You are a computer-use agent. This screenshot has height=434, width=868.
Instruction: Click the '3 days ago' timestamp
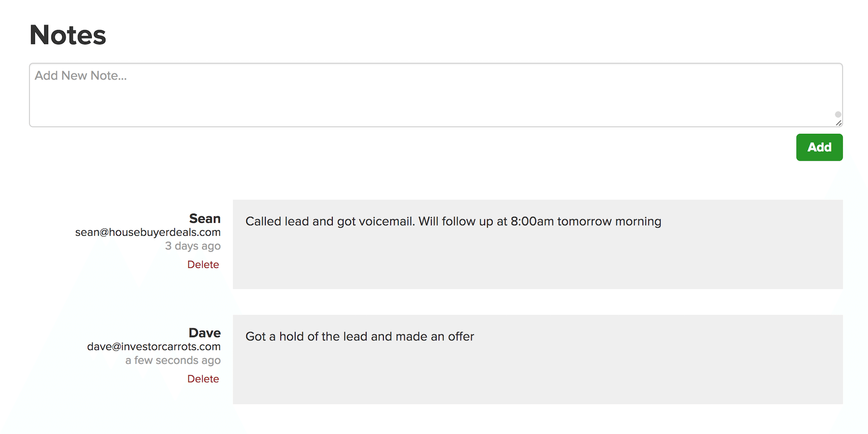[193, 246]
